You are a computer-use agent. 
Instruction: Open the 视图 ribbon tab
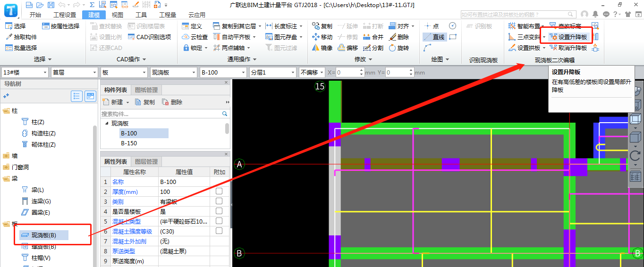tap(118, 15)
